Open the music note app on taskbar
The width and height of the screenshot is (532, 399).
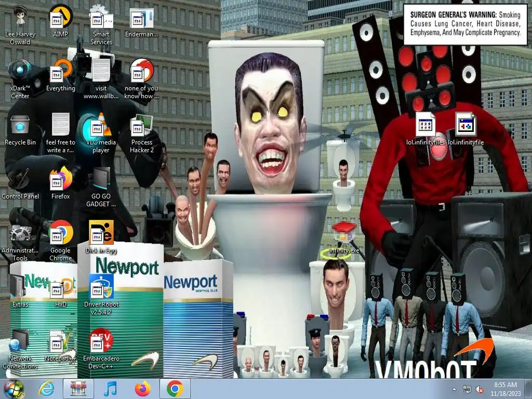click(x=110, y=389)
